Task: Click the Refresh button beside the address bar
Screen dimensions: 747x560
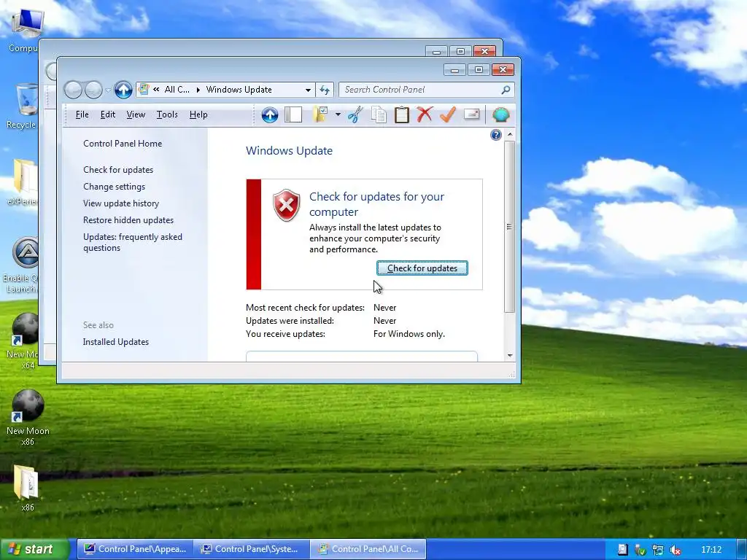Action: click(x=325, y=90)
